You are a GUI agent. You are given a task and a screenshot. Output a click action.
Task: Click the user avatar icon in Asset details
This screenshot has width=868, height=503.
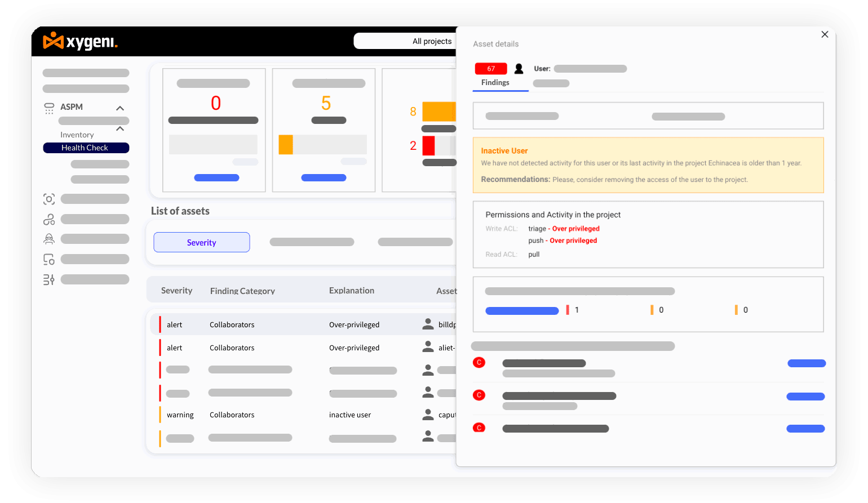(x=519, y=69)
